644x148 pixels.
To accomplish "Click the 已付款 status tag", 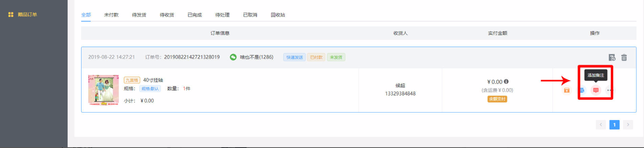I will coord(316,57).
